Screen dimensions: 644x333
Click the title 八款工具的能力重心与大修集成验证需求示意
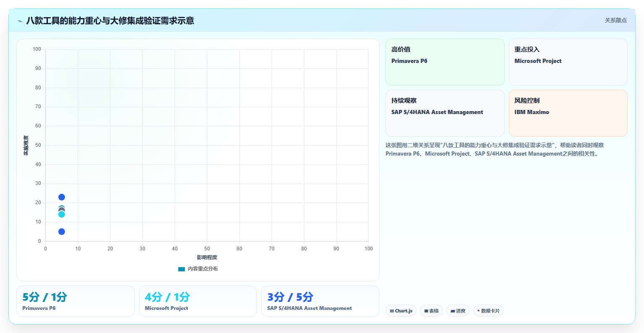click(x=110, y=21)
